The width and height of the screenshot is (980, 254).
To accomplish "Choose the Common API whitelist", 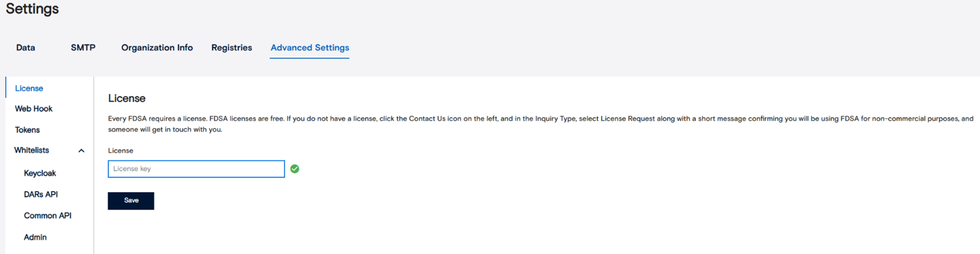I will click(48, 216).
